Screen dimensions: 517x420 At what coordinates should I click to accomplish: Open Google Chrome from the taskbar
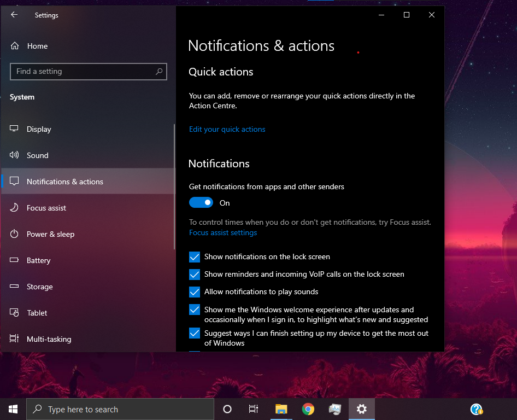tap(308, 409)
